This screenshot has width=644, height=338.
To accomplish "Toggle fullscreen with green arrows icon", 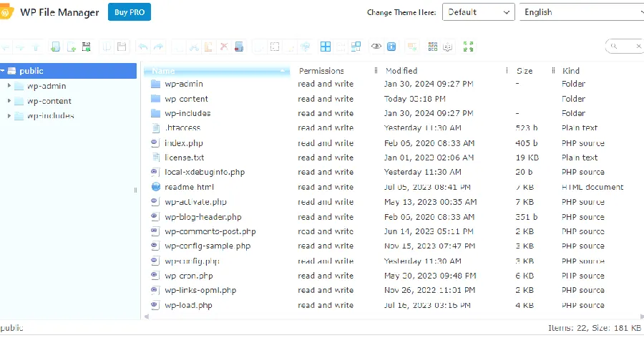I will click(x=468, y=47).
